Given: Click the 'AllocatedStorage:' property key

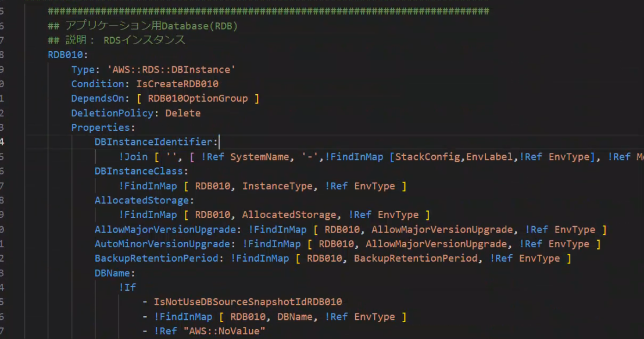Looking at the screenshot, I should point(144,201).
